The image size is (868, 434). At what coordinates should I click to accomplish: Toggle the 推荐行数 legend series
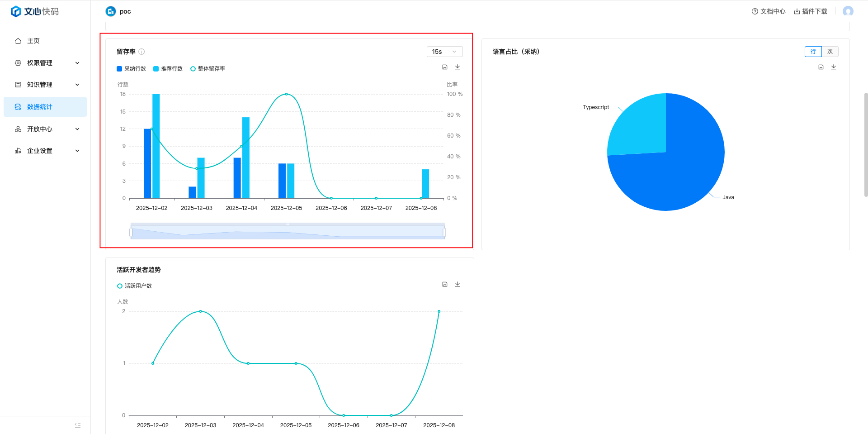[168, 69]
